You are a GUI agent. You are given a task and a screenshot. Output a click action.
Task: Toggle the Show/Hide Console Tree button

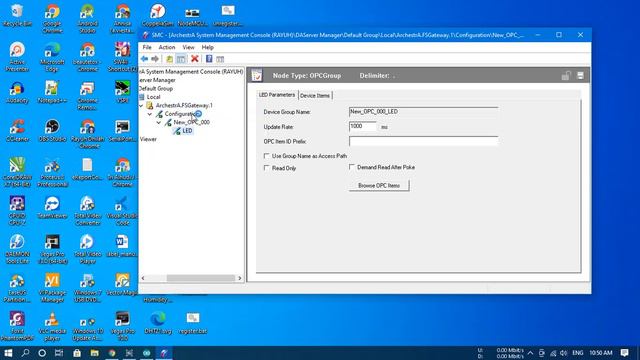(181, 59)
